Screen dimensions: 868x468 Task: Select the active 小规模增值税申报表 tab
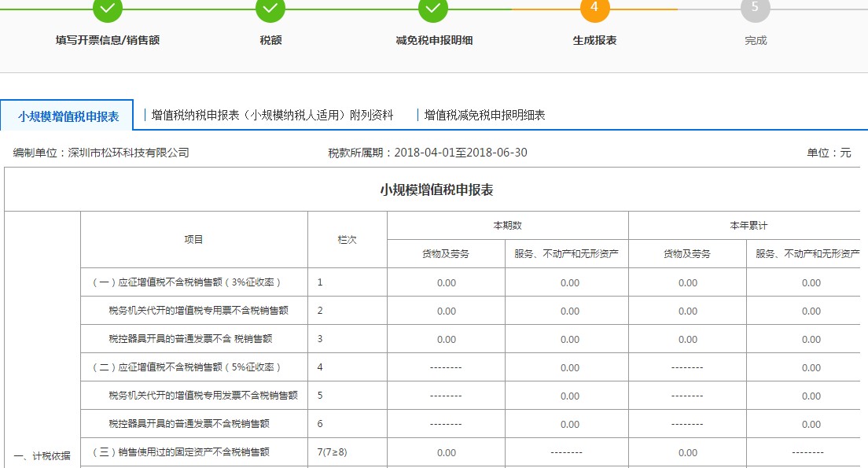tap(67, 114)
